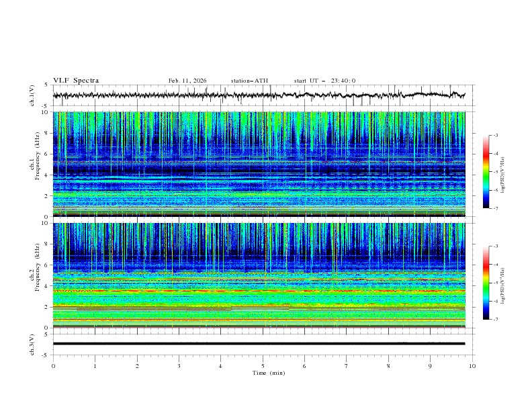Click the time-axis tick label '2'
The height and width of the screenshot is (411, 532).
coord(137,366)
